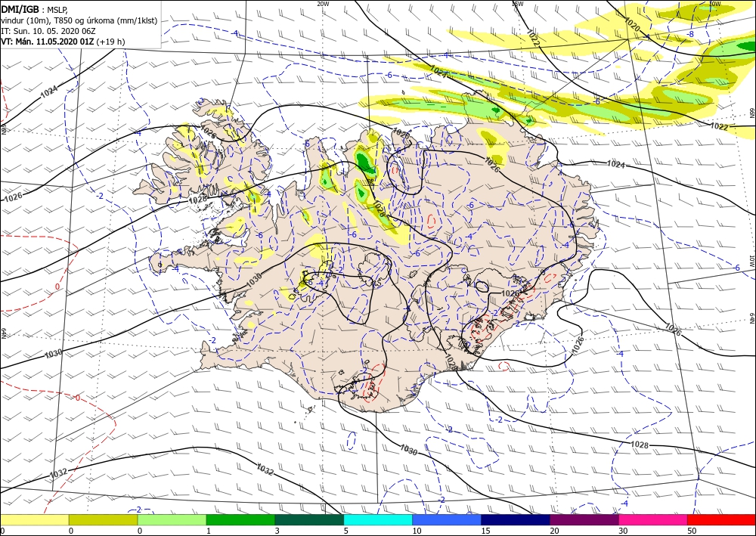
Task: Click the legend value "50"
Action: coord(692,531)
